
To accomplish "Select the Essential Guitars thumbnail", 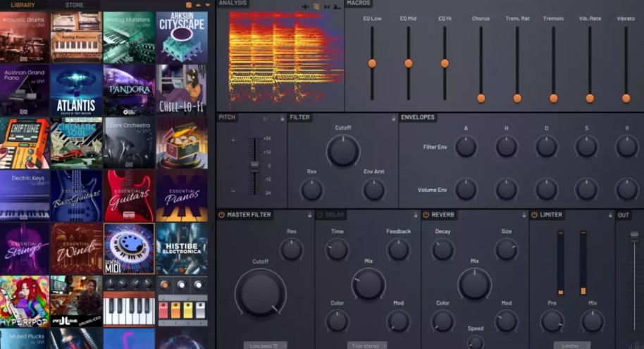I will pos(129,196).
